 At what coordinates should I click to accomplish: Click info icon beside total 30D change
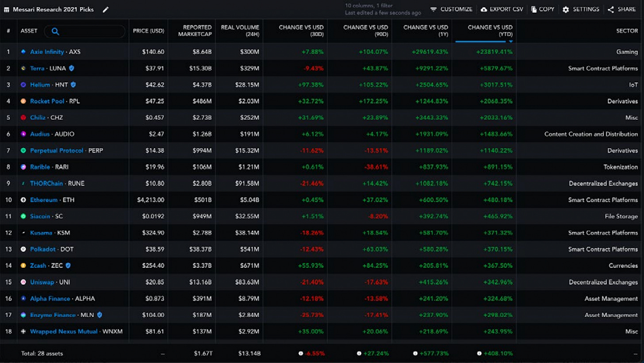[301, 353]
